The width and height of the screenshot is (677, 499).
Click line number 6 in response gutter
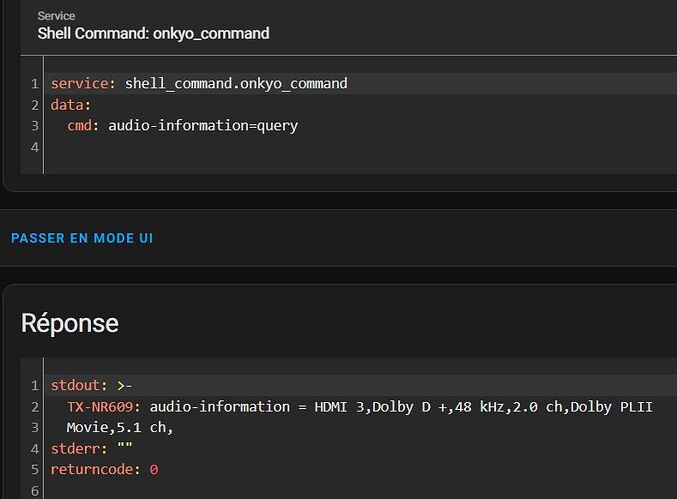tap(35, 491)
